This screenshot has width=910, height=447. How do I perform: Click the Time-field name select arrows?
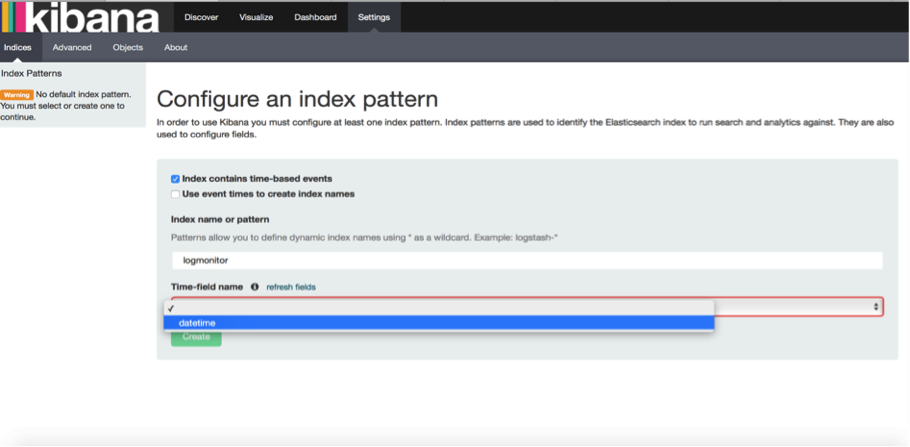tap(876, 307)
